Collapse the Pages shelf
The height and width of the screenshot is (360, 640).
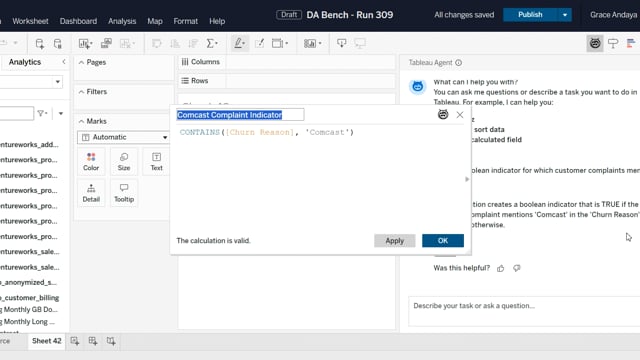(81, 62)
